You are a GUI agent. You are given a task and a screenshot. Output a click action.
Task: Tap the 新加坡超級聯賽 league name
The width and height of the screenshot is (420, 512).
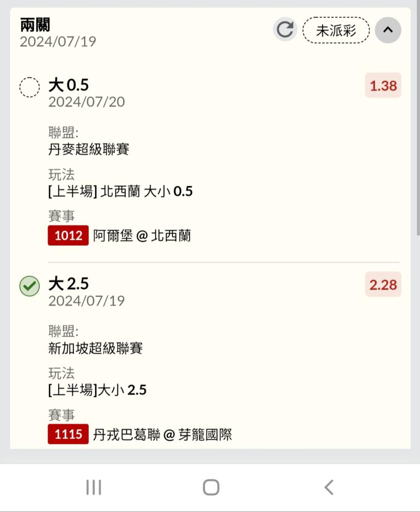click(x=95, y=348)
